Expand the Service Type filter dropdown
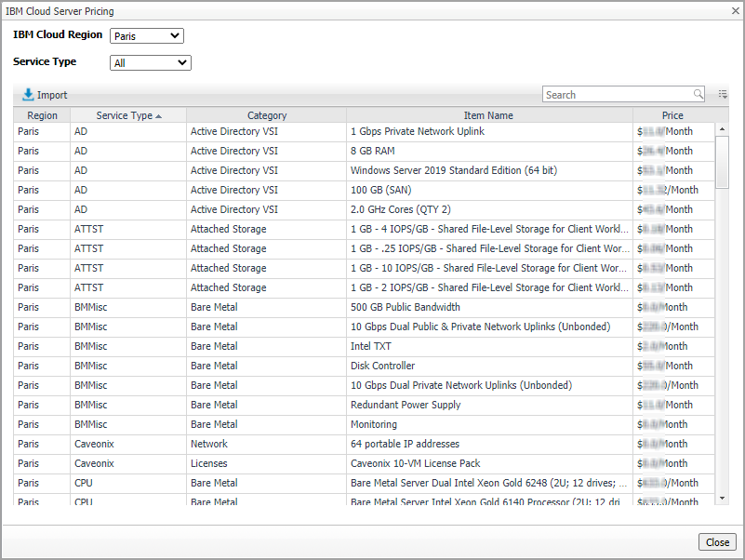The image size is (745, 560). tap(150, 63)
